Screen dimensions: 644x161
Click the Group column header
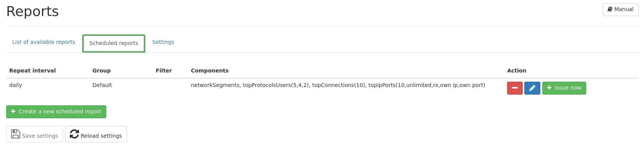[x=101, y=71]
